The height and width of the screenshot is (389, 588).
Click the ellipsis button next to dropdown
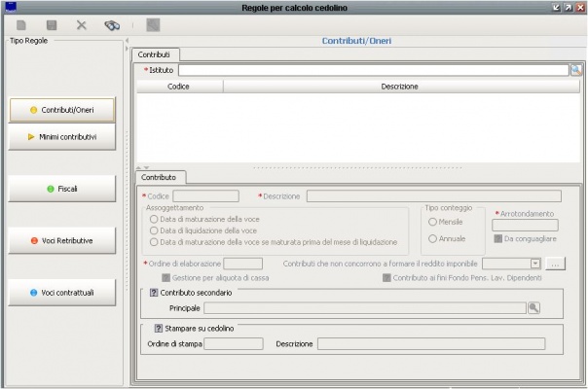point(554,264)
